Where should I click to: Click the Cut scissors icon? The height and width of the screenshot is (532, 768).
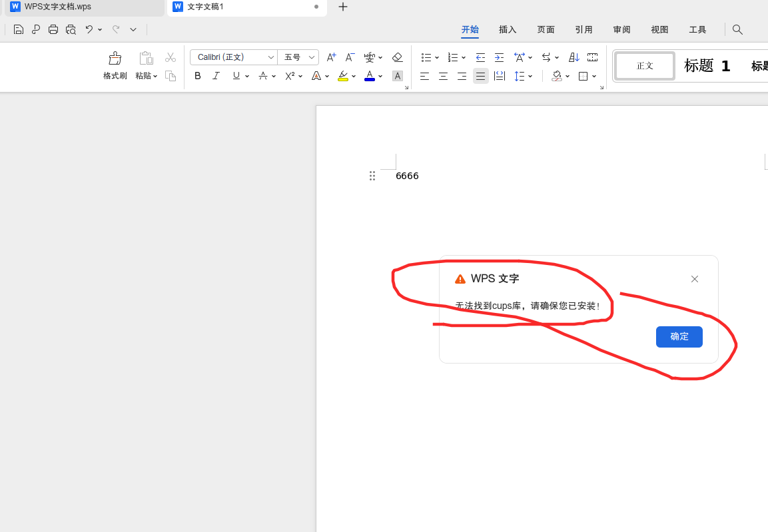(x=171, y=57)
